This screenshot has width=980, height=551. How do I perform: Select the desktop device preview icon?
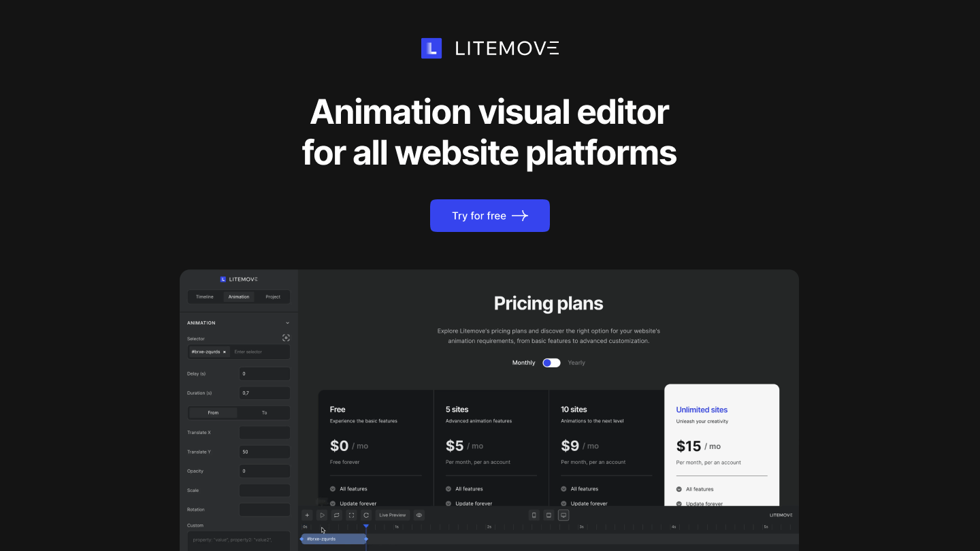[x=563, y=515]
